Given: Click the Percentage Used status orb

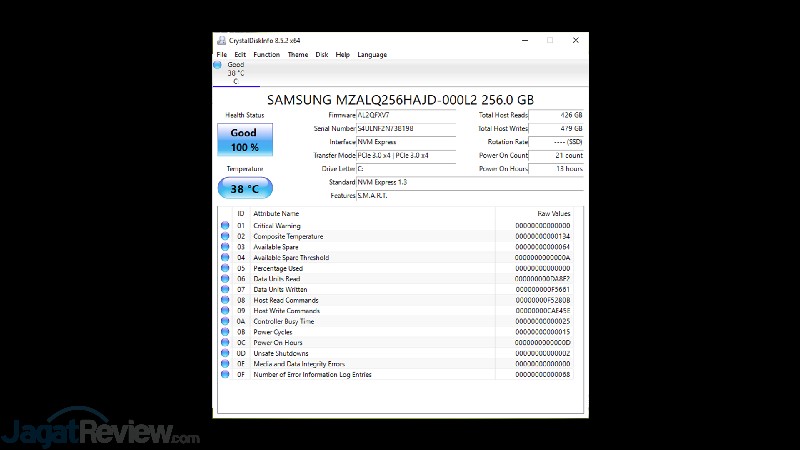Looking at the screenshot, I should pyautogui.click(x=225, y=268).
